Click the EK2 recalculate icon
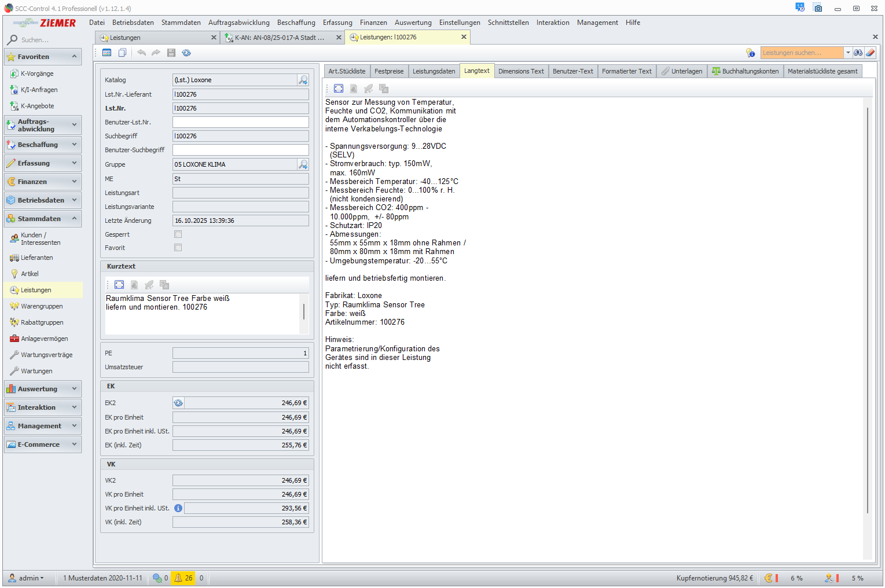The image size is (885, 588). point(178,403)
